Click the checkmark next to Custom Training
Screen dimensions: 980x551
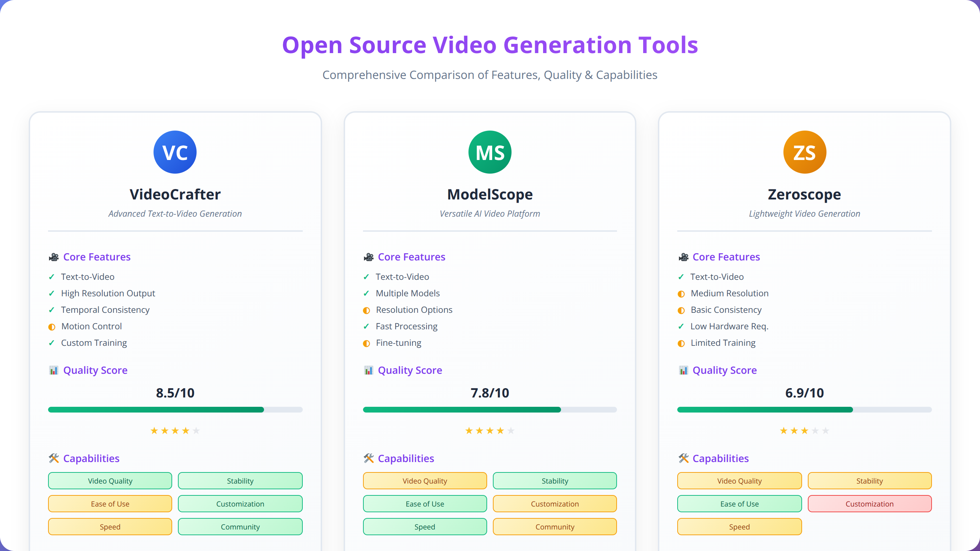52,343
